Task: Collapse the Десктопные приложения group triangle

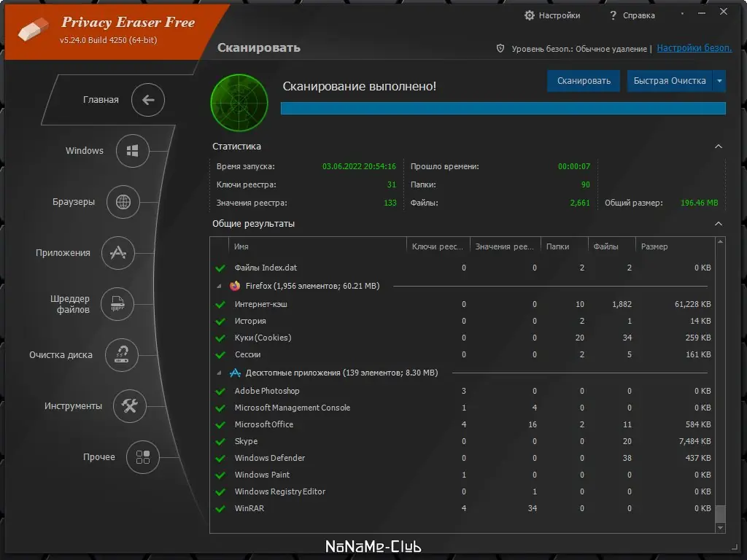Action: pyautogui.click(x=219, y=373)
